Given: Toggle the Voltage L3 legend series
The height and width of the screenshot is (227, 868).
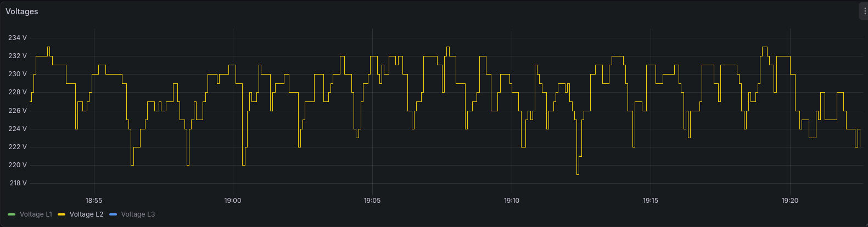Looking at the screenshot, I should point(138,214).
